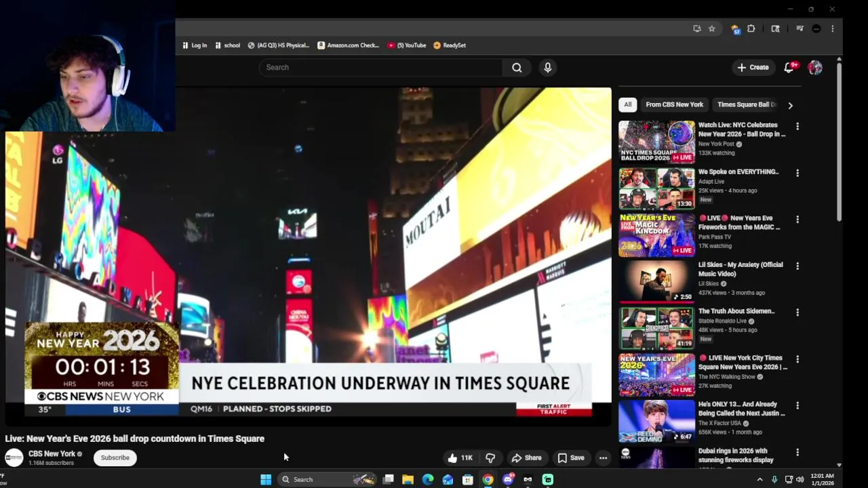Open the AG Q3 HS Physical bookmark

click(279, 45)
